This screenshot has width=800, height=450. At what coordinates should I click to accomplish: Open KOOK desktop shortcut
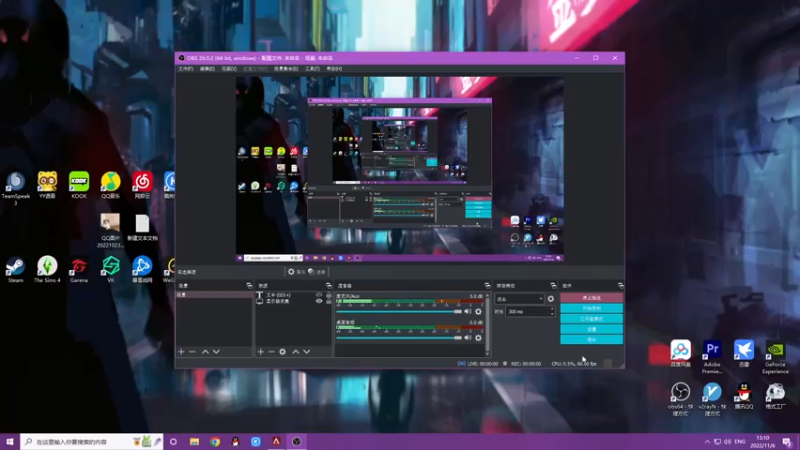tap(79, 185)
